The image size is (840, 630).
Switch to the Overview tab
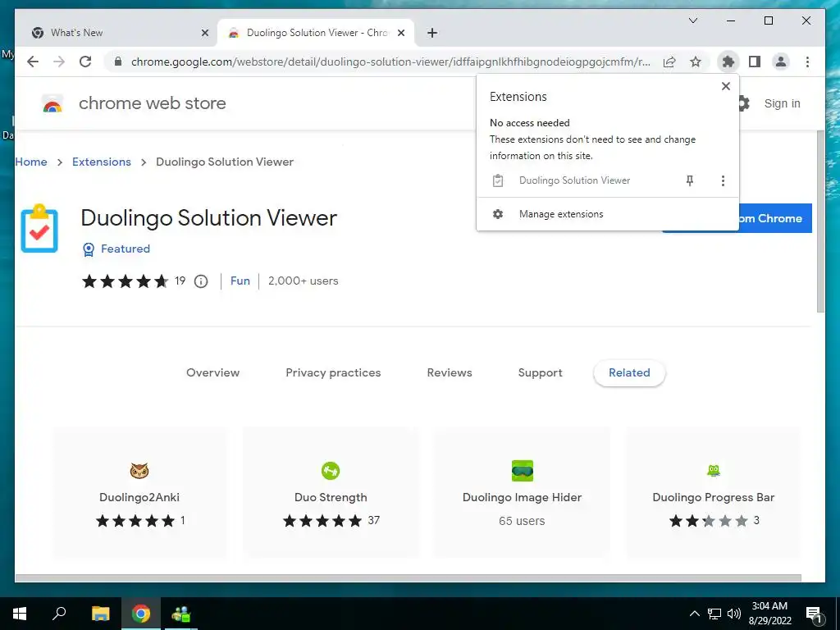pos(212,372)
